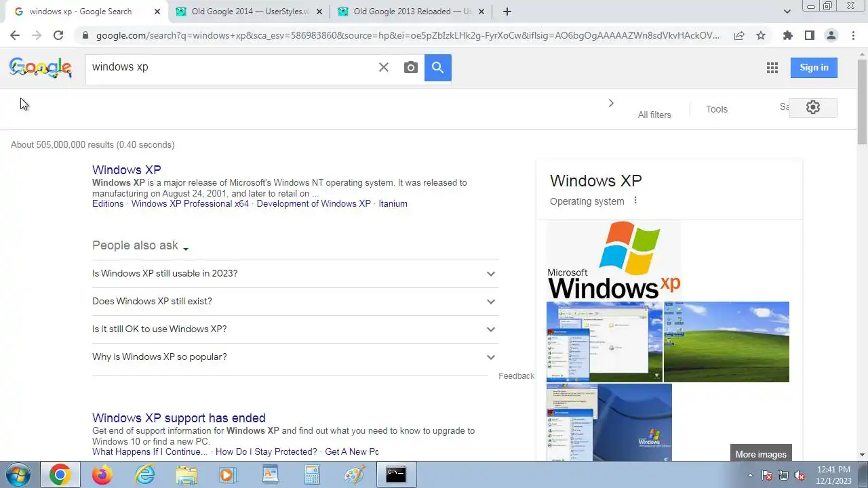Launch Firefox from taskbar
The image size is (868, 488).
tap(102, 474)
